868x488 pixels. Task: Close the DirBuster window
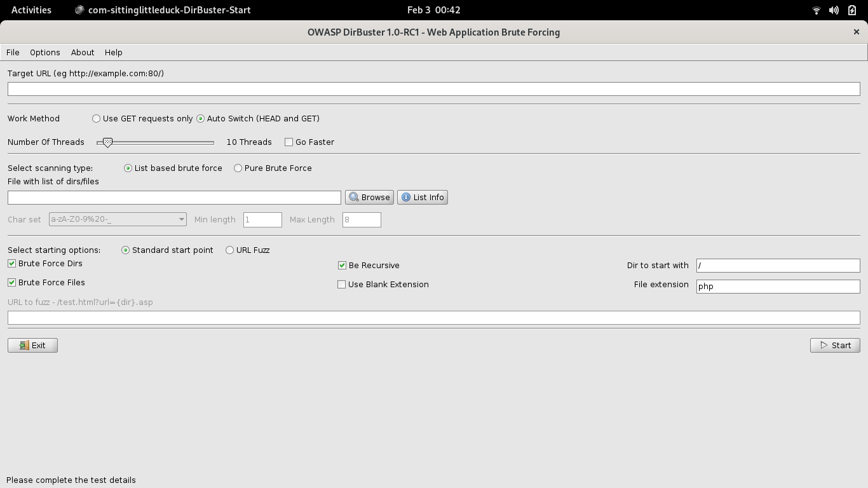pyautogui.click(x=856, y=32)
